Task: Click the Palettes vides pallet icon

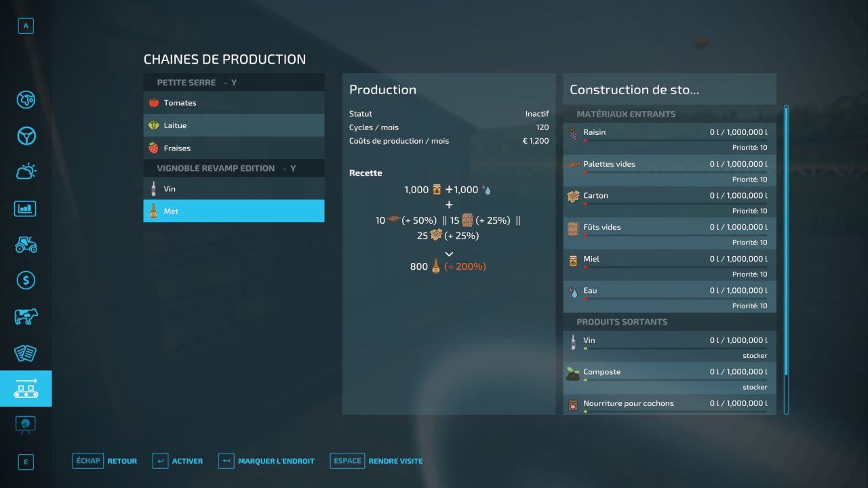Action: pyautogui.click(x=573, y=164)
